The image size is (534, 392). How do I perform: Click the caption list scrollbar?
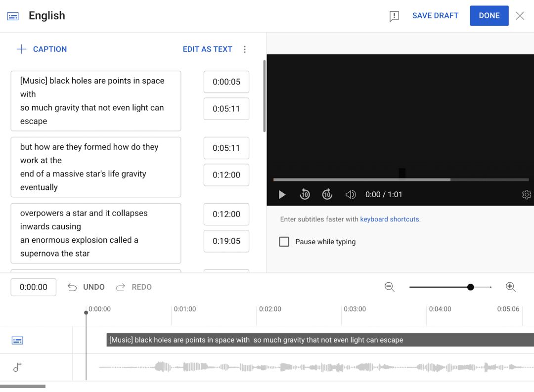pyautogui.click(x=264, y=96)
